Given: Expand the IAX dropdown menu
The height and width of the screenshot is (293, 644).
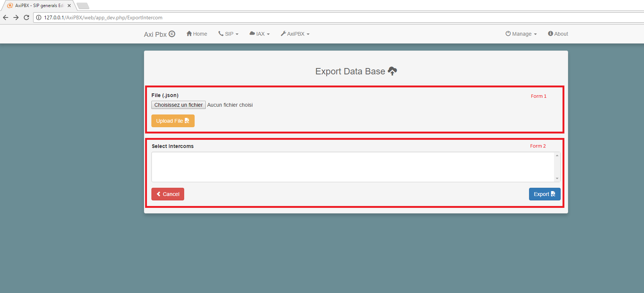Looking at the screenshot, I should pyautogui.click(x=260, y=34).
